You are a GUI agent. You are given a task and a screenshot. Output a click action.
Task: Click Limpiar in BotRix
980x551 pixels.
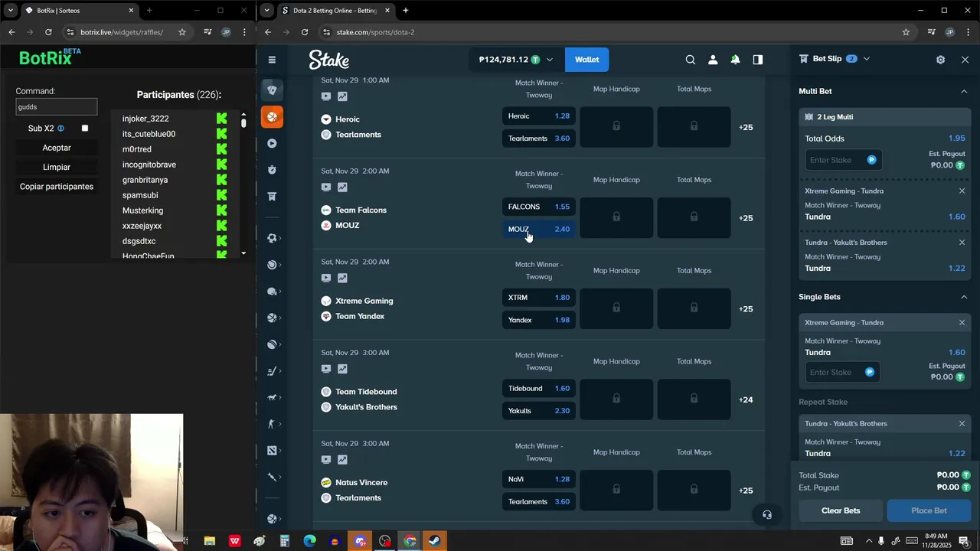[57, 167]
